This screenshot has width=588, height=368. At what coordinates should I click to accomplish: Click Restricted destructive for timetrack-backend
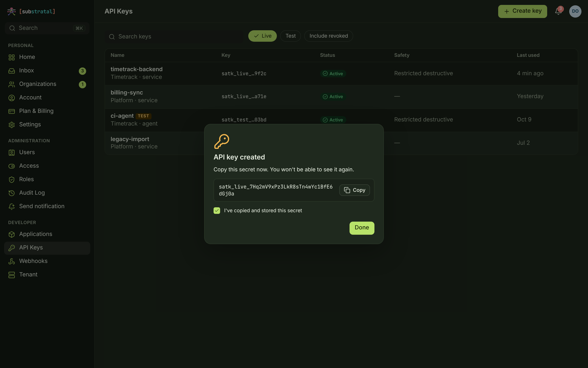(423, 73)
